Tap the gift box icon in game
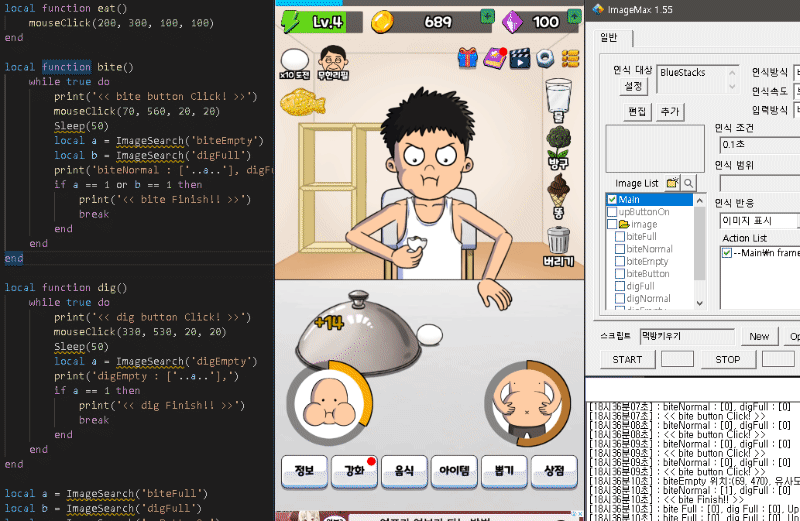This screenshot has width=800, height=521. [x=467, y=58]
